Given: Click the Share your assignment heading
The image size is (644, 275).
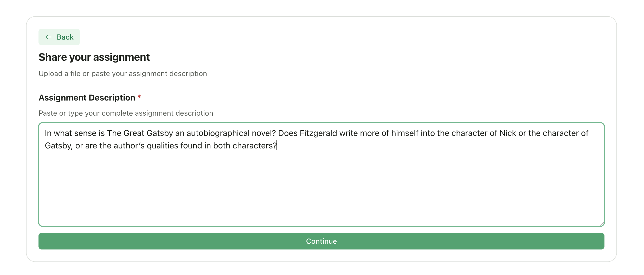Looking at the screenshot, I should [x=94, y=57].
